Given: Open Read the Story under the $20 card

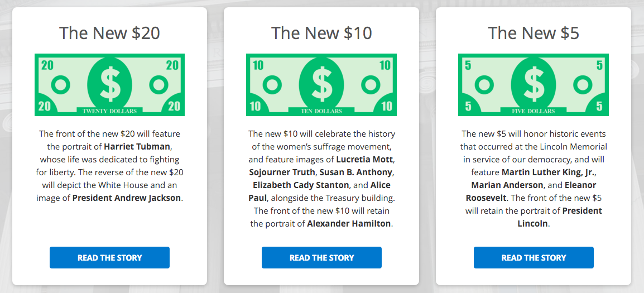Looking at the screenshot, I should pyautogui.click(x=110, y=258).
